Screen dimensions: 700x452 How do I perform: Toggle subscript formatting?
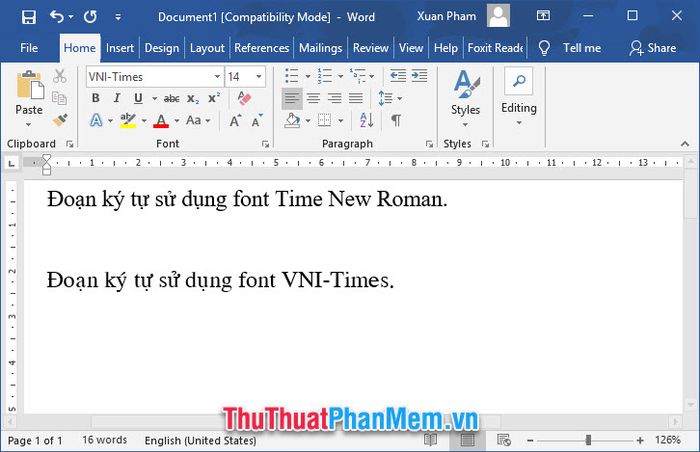coord(193,99)
